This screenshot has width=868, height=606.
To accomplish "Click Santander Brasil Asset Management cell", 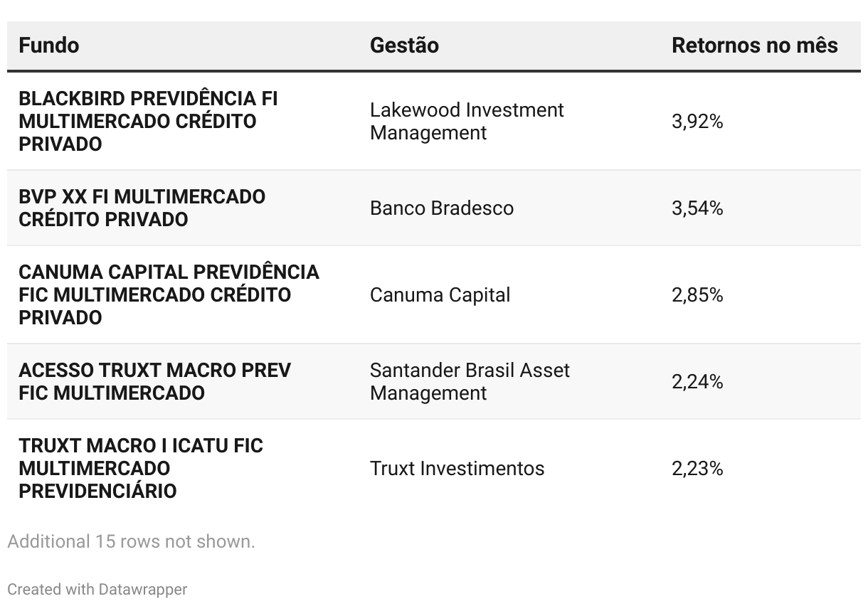I will [x=470, y=381].
